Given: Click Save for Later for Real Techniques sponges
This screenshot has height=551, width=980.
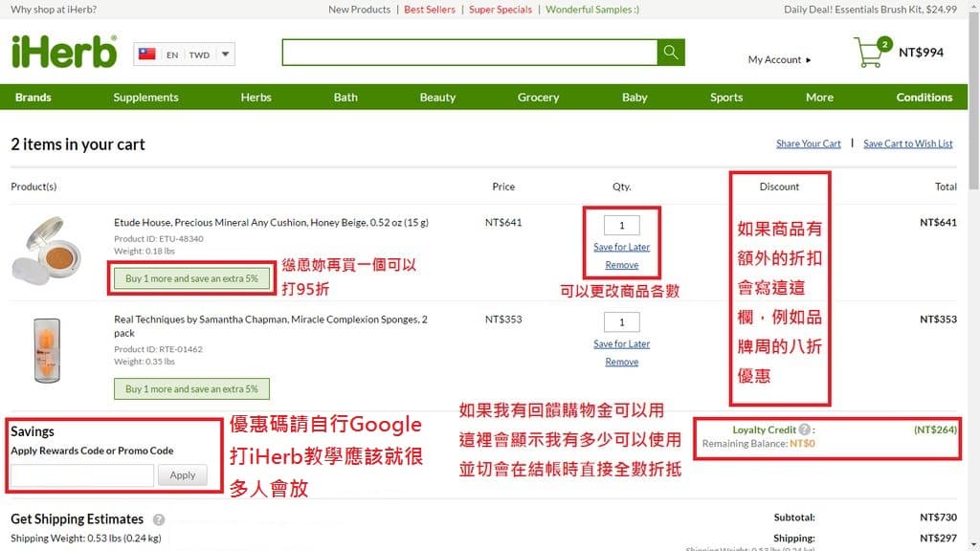Looking at the screenshot, I should [x=622, y=343].
